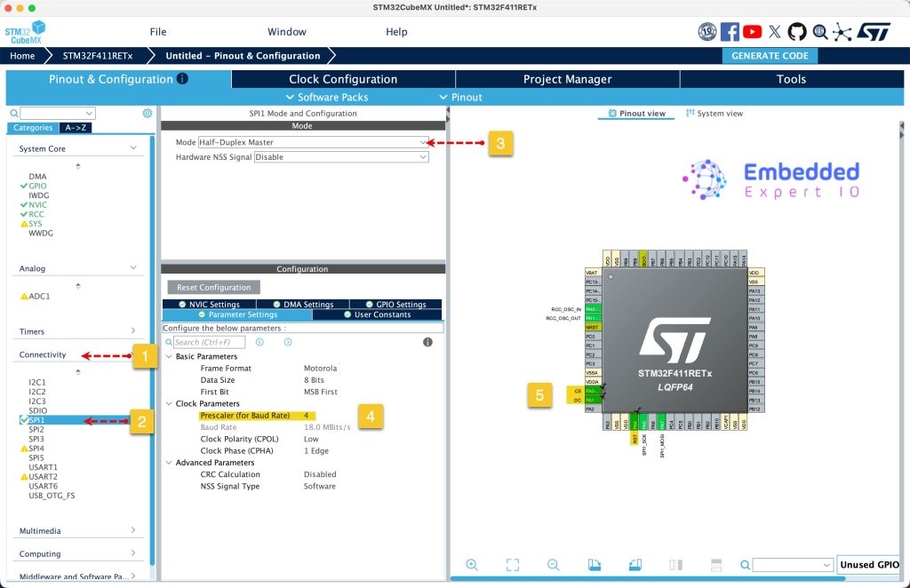Image resolution: width=910 pixels, height=588 pixels.
Task: Click the fit-to-screen icon below pinout
Action: click(513, 565)
